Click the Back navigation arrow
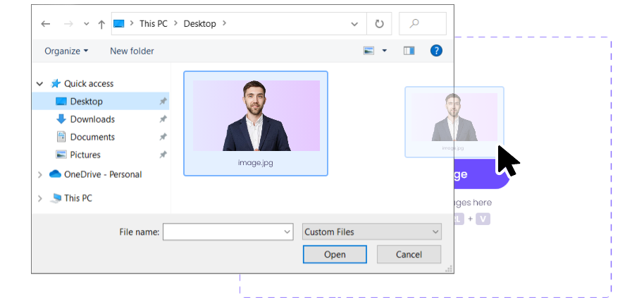The height and width of the screenshot is (302, 644). pos(46,23)
